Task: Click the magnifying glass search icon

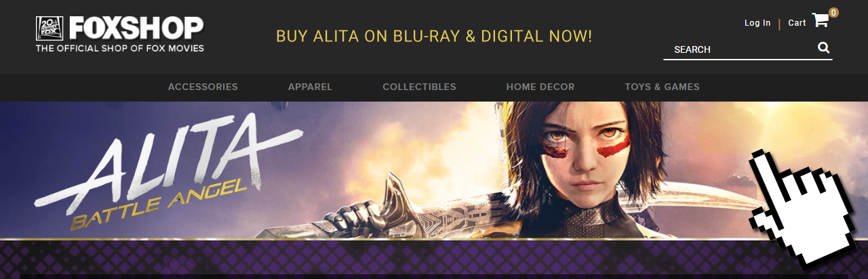Action: (x=824, y=47)
